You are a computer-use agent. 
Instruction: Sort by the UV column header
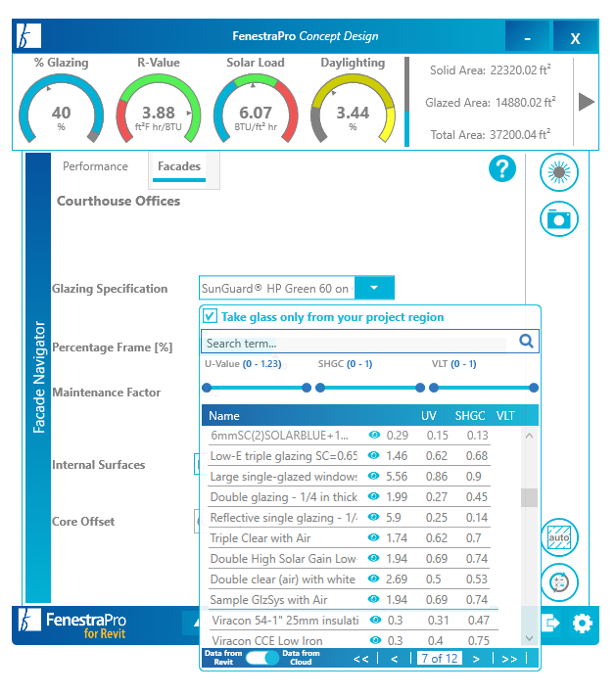(428, 416)
